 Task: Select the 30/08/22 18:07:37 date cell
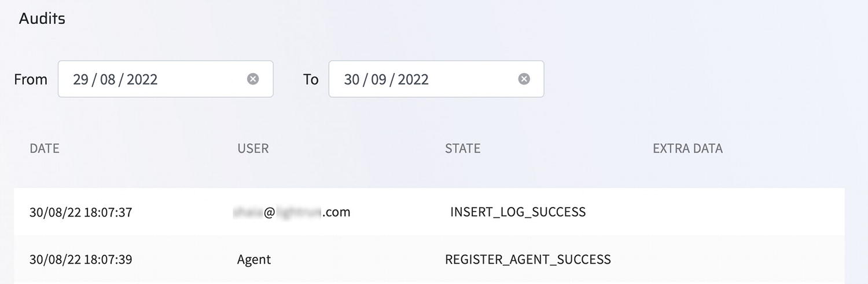pyautogui.click(x=80, y=212)
